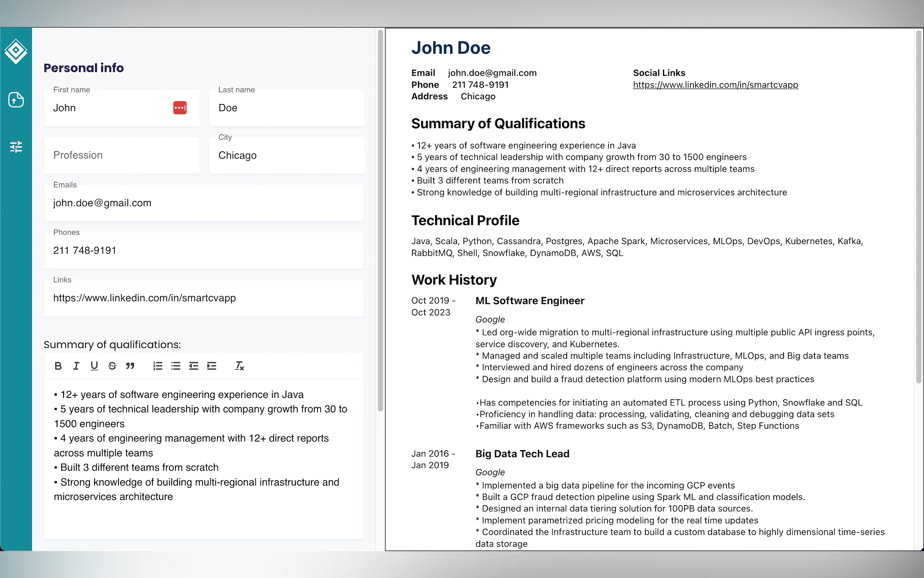Open the settings sliders sidebar icon
Viewport: 924px width, 578px height.
(x=16, y=147)
